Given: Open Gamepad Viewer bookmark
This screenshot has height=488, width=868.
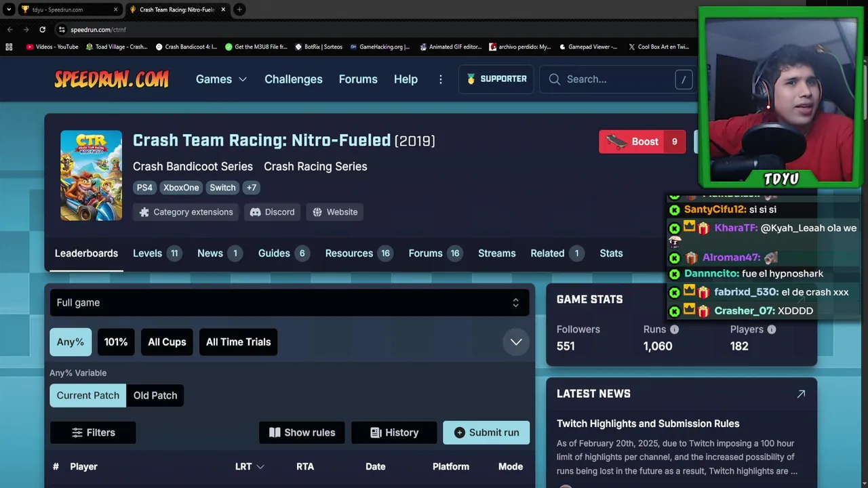Looking at the screenshot, I should click(x=588, y=47).
